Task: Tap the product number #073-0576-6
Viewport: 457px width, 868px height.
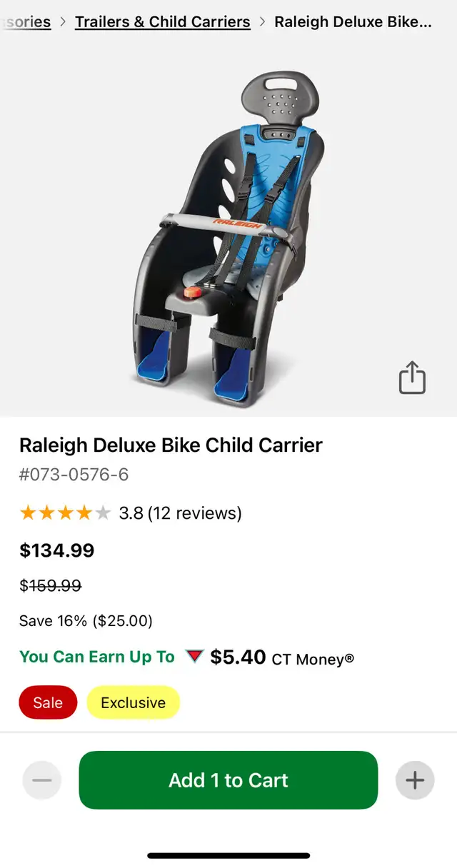Action: point(74,474)
